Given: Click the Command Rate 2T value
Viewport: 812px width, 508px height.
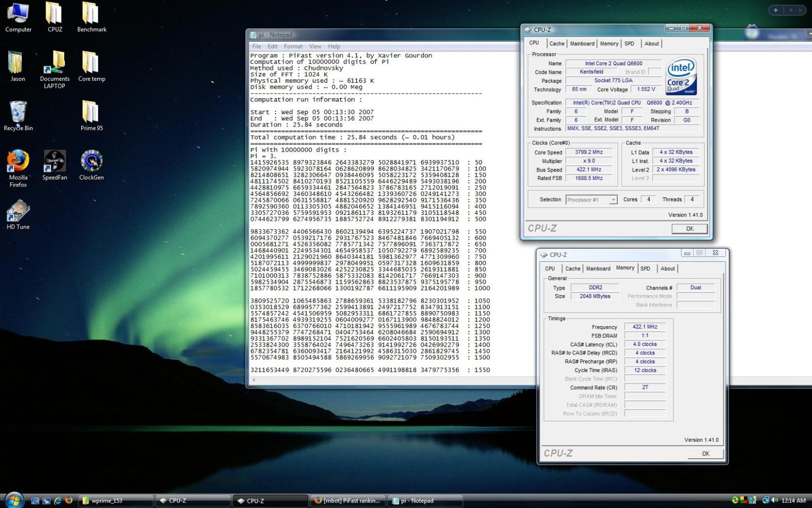Looking at the screenshot, I should point(645,387).
